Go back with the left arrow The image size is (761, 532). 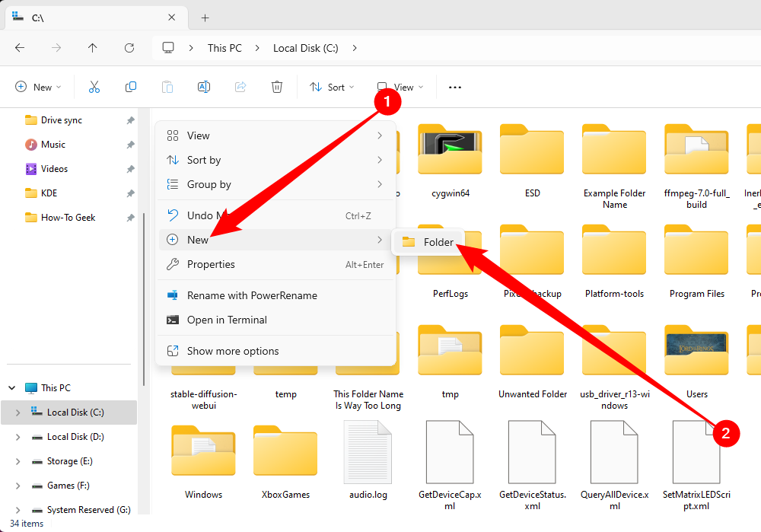[20, 48]
